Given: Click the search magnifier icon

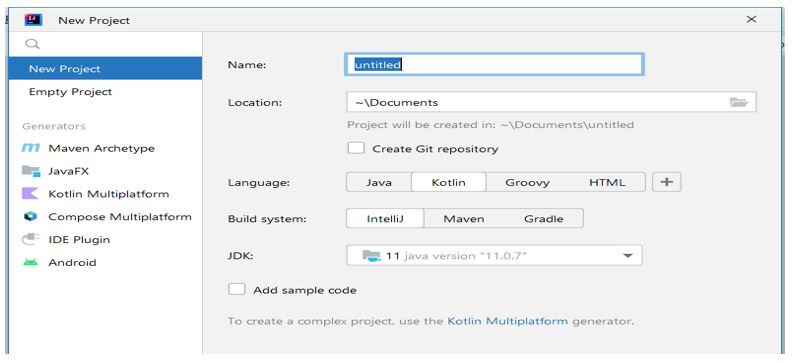Looking at the screenshot, I should (x=32, y=44).
